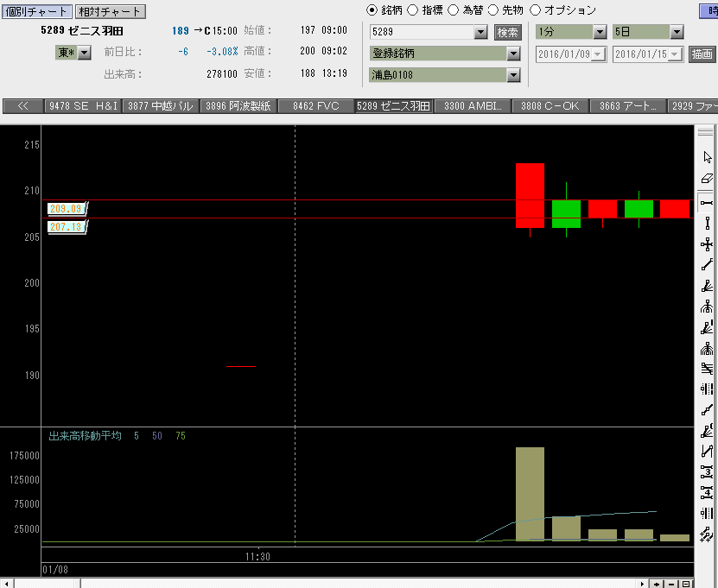The height and width of the screenshot is (588, 718).
Task: Select the 8462 FVC stock tab
Action: click(x=316, y=106)
